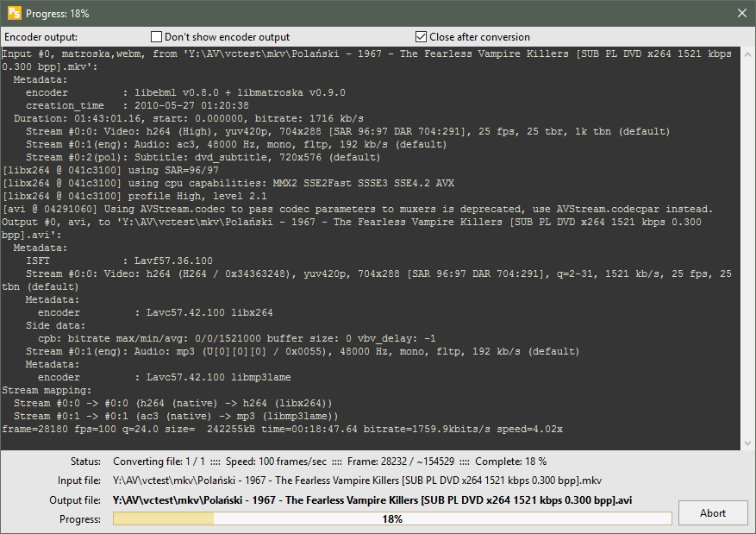Click the 'Status:' label
The width and height of the screenshot is (756, 534).
(x=85, y=462)
